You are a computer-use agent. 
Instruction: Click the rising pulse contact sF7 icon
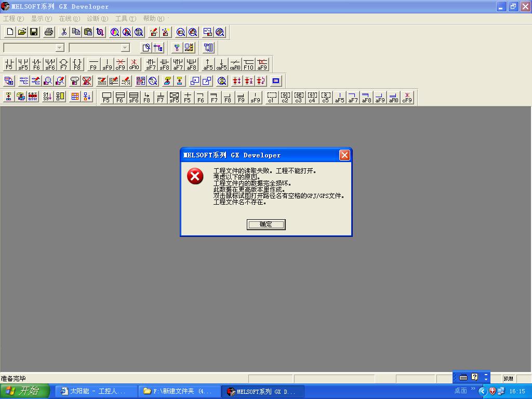(151, 64)
